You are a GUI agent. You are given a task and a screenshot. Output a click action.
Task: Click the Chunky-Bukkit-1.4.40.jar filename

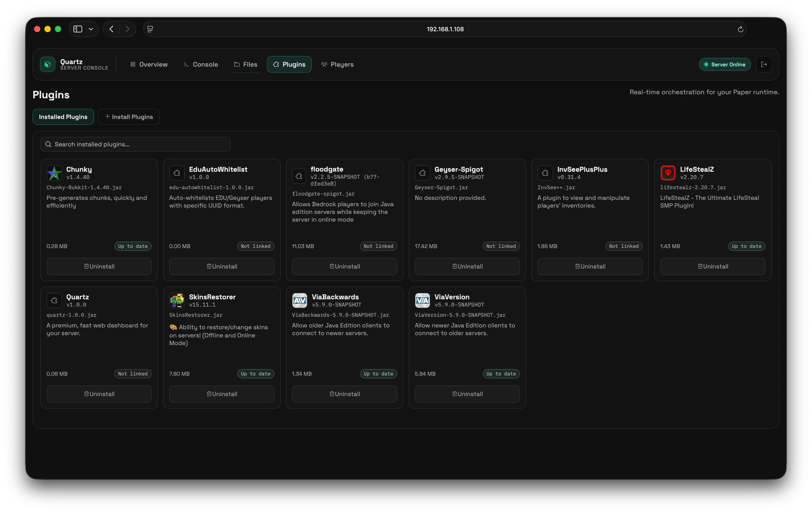84,188
